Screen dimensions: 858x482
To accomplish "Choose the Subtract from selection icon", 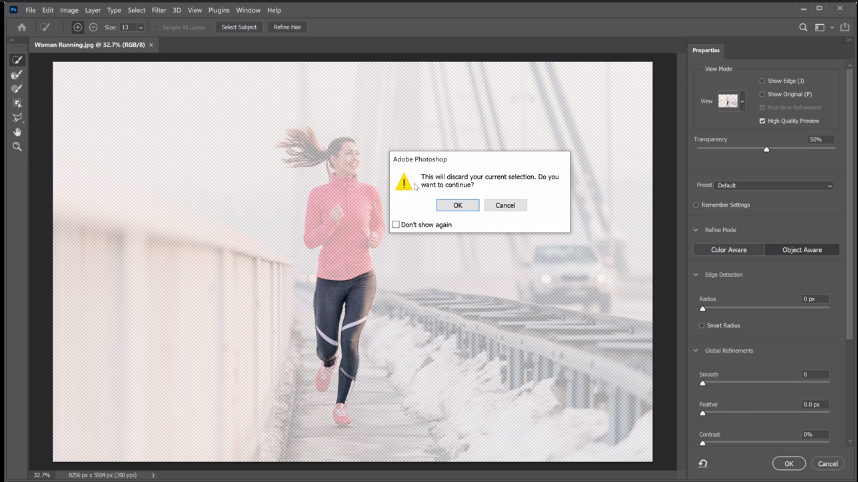I will [93, 27].
